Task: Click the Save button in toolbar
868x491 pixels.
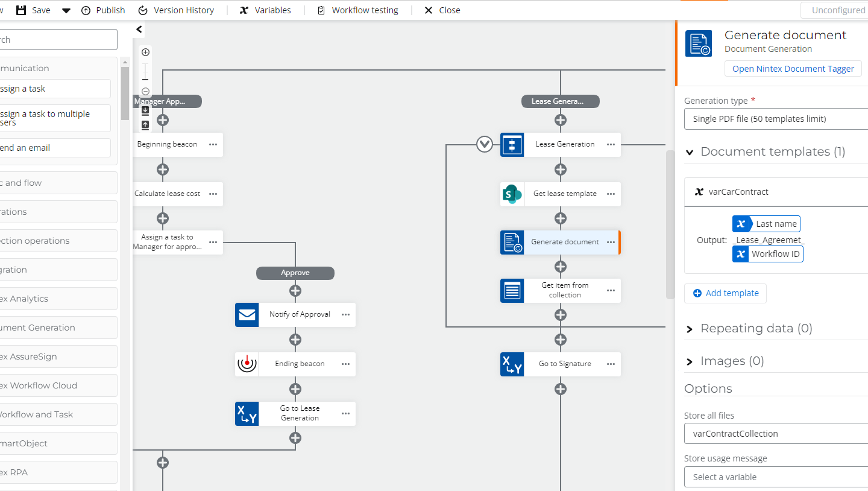Action: click(33, 10)
